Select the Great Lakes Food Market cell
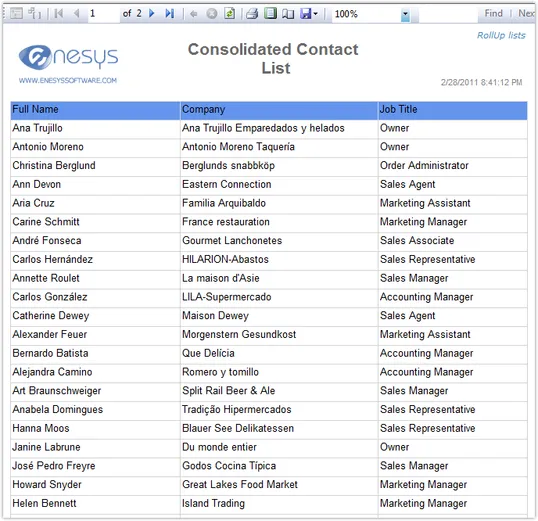Image resolution: width=538 pixels, height=521 pixels. [x=279, y=485]
